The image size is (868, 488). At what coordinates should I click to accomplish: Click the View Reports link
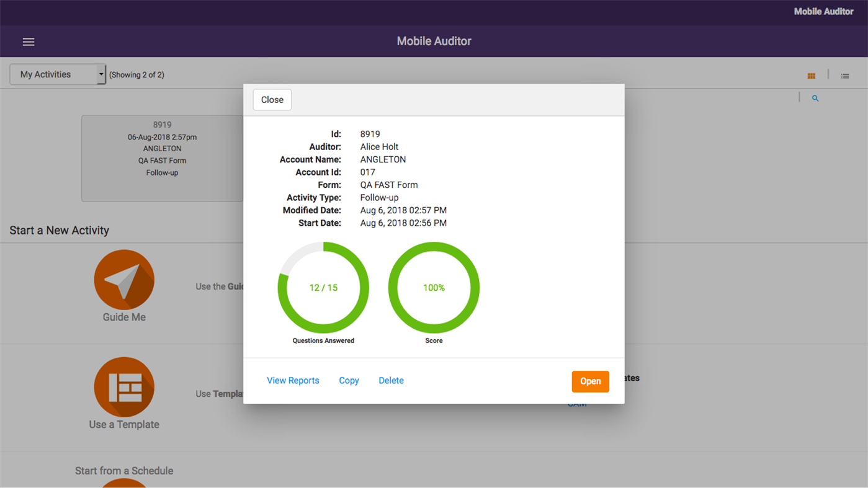tap(292, 380)
